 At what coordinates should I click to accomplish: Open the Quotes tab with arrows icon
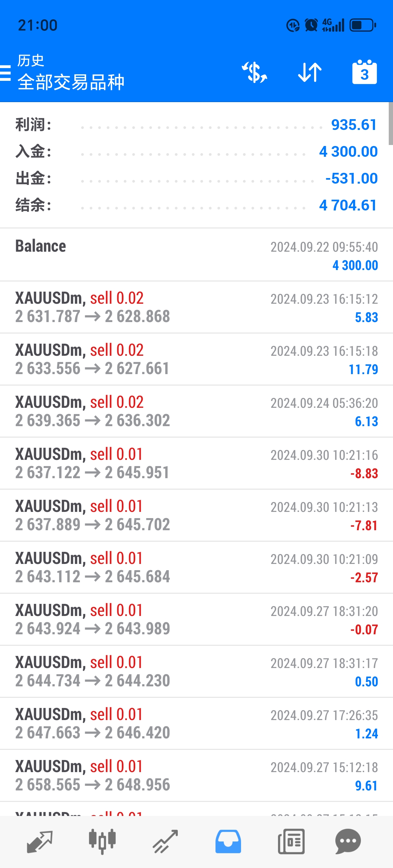(39, 841)
